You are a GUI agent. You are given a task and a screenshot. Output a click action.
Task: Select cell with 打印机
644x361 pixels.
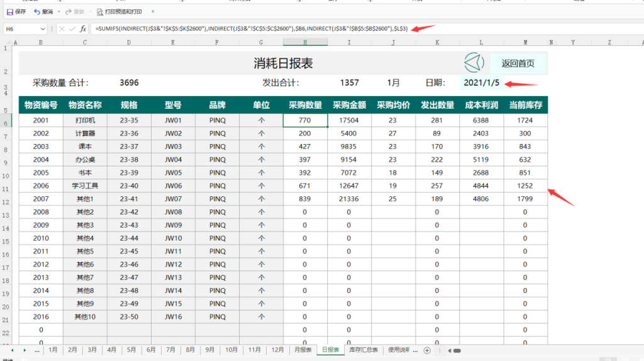[x=85, y=120]
